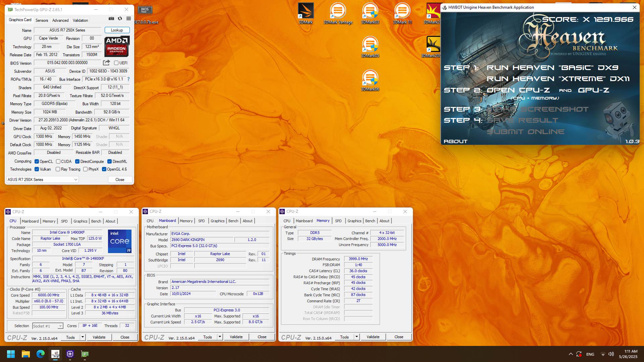Toggle the UEFI checkbox in GPU-Z
The height and width of the screenshot is (362, 644).
[116, 63]
